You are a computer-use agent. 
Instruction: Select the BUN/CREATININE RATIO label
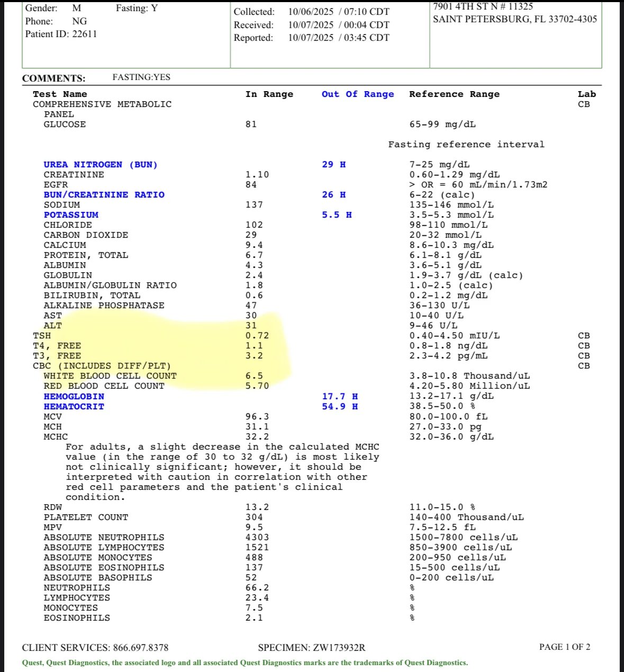104,195
